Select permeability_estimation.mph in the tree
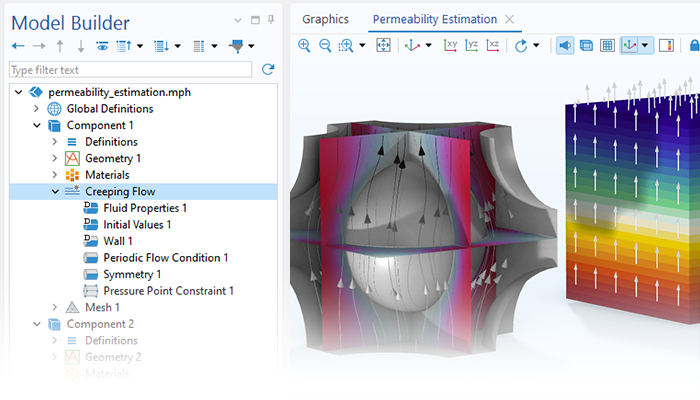This screenshot has height=400, width=700. click(x=119, y=92)
